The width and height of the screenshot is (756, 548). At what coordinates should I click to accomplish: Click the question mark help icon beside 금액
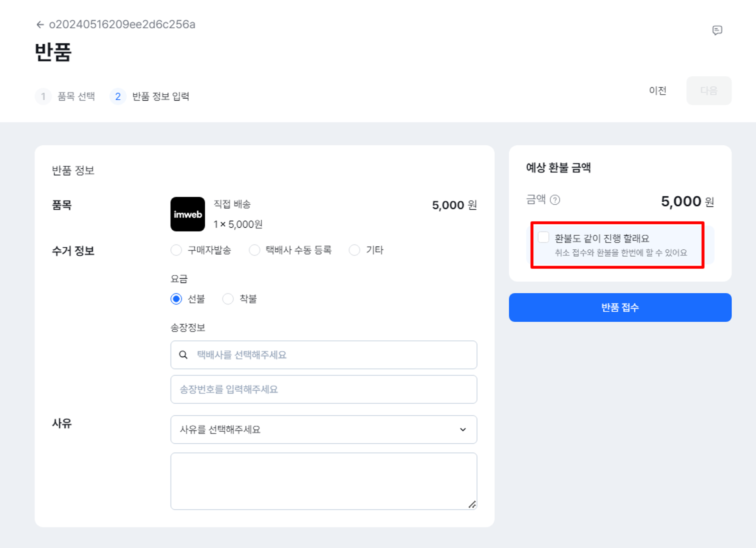click(x=555, y=200)
